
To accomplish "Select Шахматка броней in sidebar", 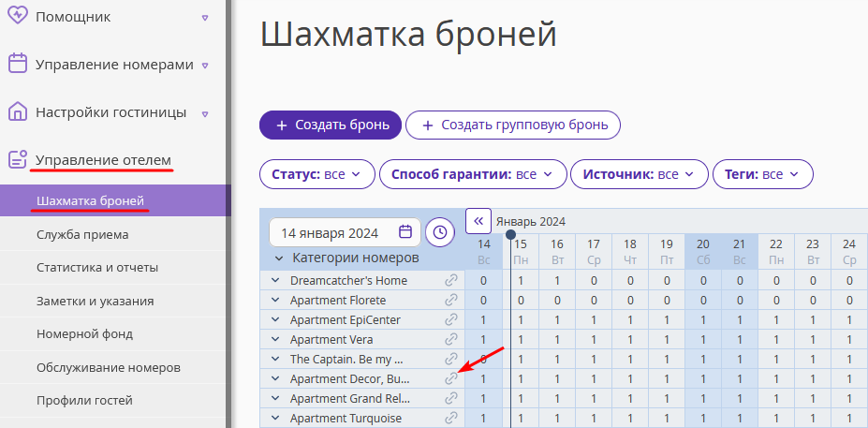I will click(x=115, y=200).
